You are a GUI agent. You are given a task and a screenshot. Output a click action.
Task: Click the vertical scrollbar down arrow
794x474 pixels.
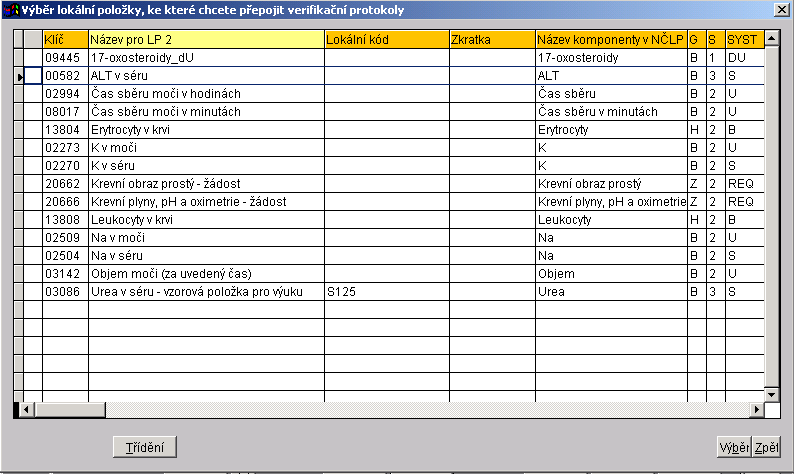(x=771, y=394)
